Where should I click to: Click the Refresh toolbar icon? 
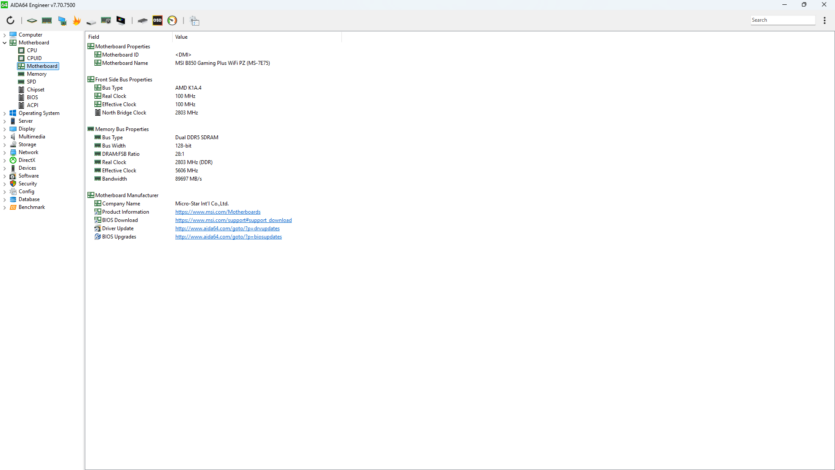tap(10, 20)
